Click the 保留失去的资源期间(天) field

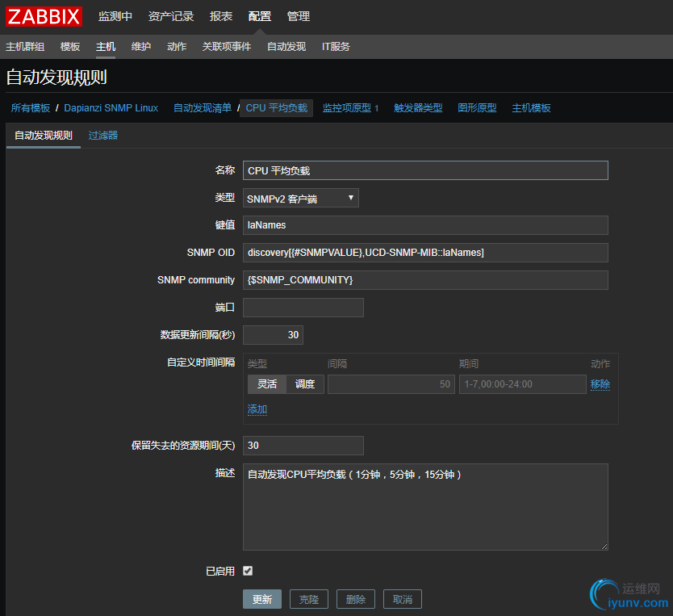(303, 445)
